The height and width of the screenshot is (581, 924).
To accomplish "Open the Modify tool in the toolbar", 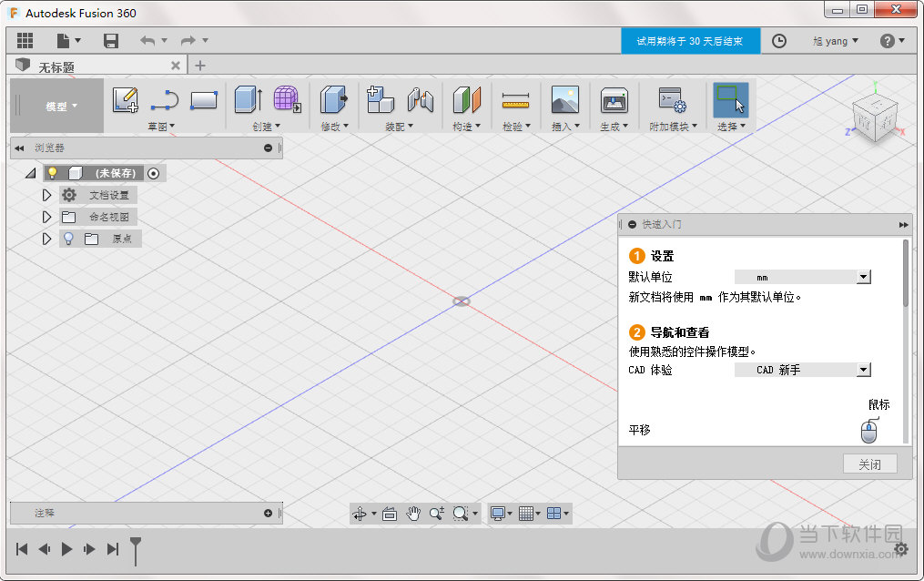I will tap(334, 100).
